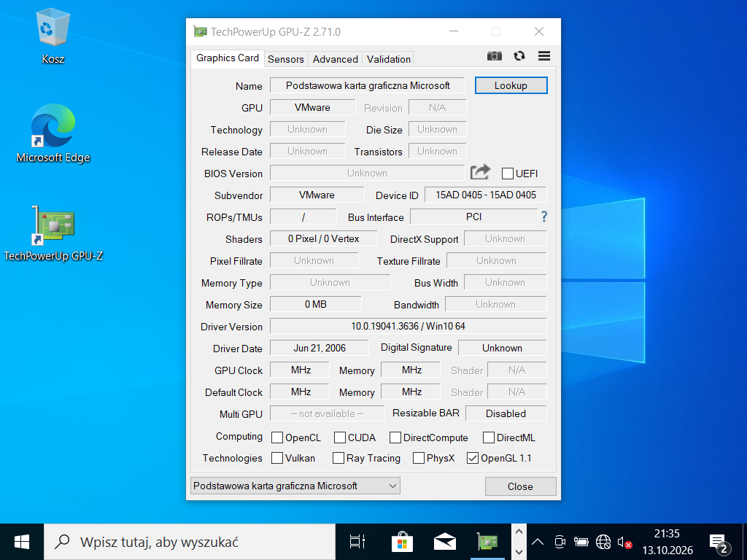The width and height of the screenshot is (747, 560).
Task: Open the Windows Start menu
Action: pyautogui.click(x=22, y=542)
